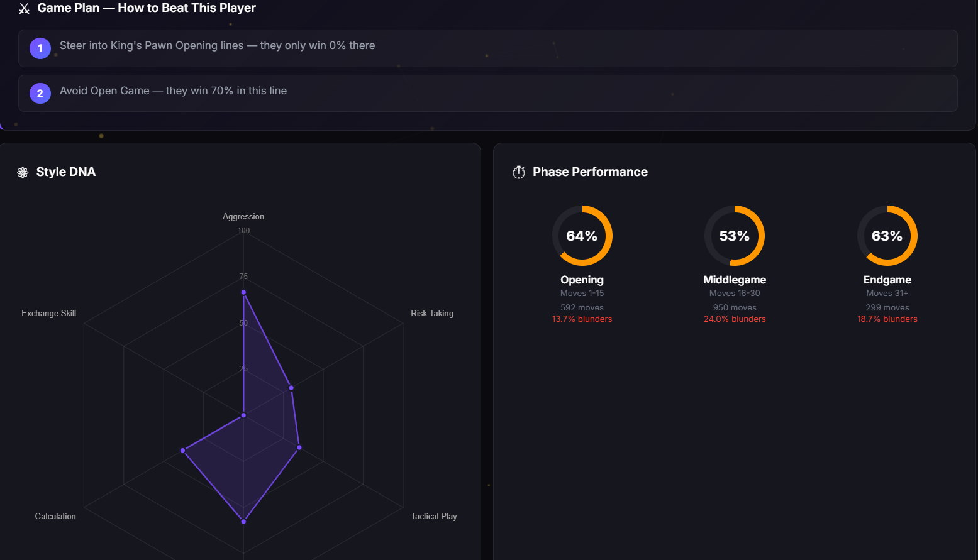Click the atom icon beside Style DNA
The image size is (978, 560).
click(x=23, y=173)
